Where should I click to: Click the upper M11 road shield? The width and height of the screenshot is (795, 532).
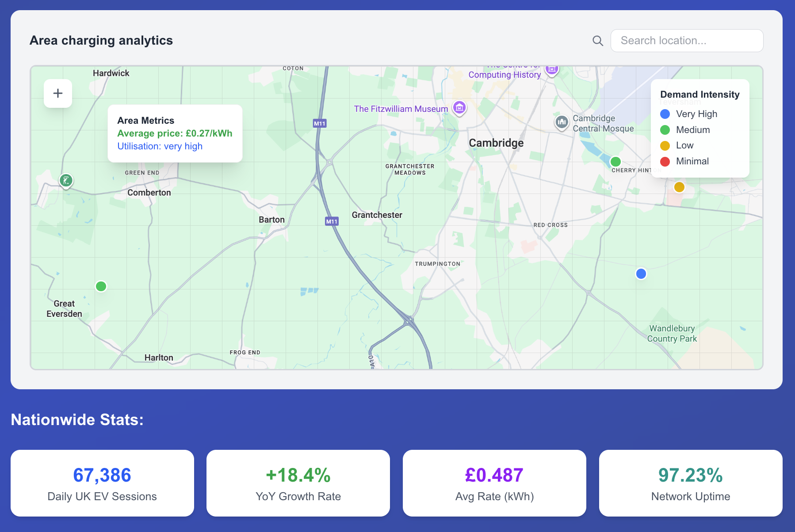coord(319,124)
